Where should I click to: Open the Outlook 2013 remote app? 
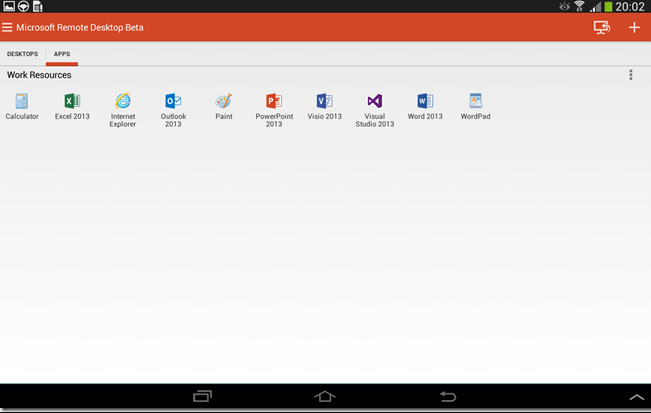point(173,110)
